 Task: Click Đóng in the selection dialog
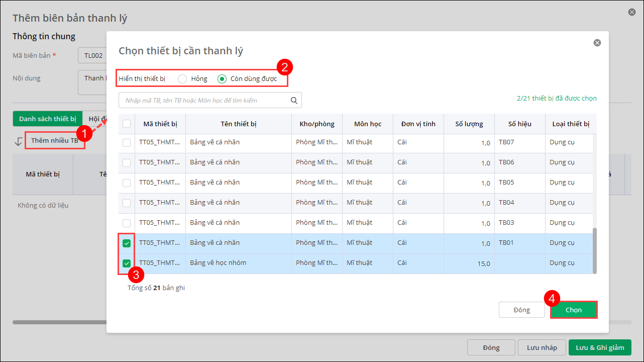[x=521, y=310]
